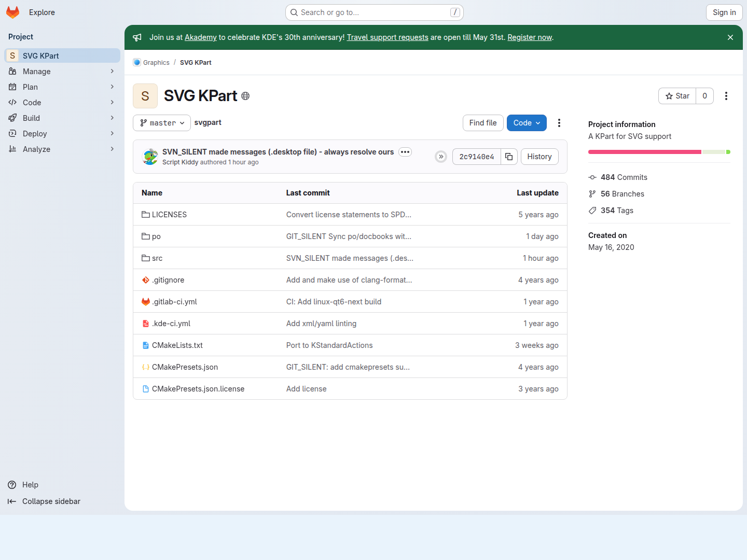
Task: Open the project actions kebab menu
Action: coord(726,96)
